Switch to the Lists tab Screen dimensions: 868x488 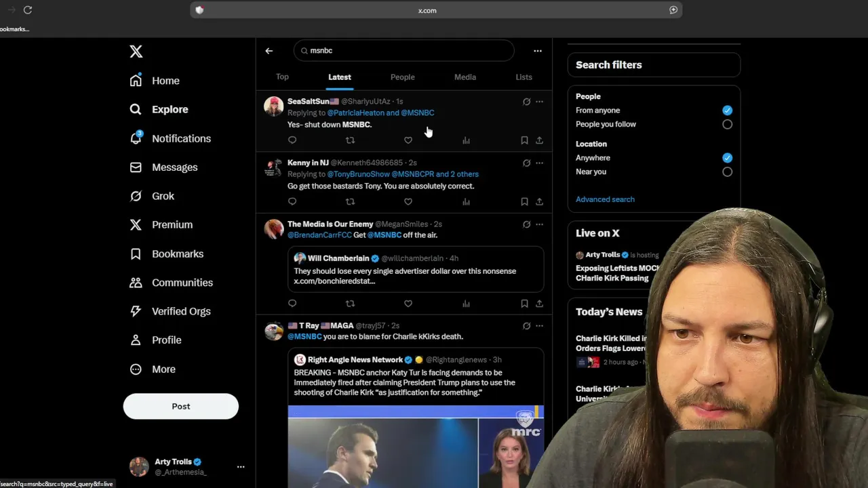[524, 77]
